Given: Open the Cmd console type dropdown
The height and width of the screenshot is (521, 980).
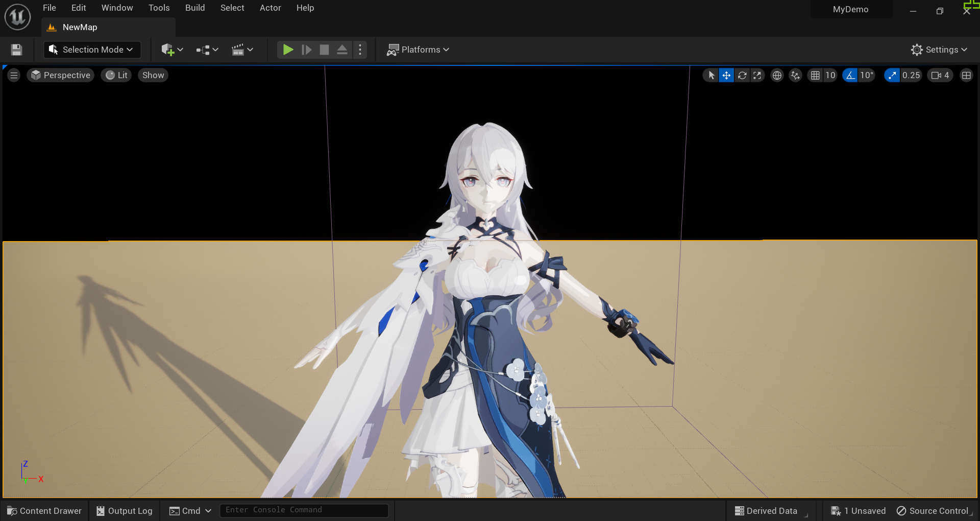Looking at the screenshot, I should click(190, 511).
